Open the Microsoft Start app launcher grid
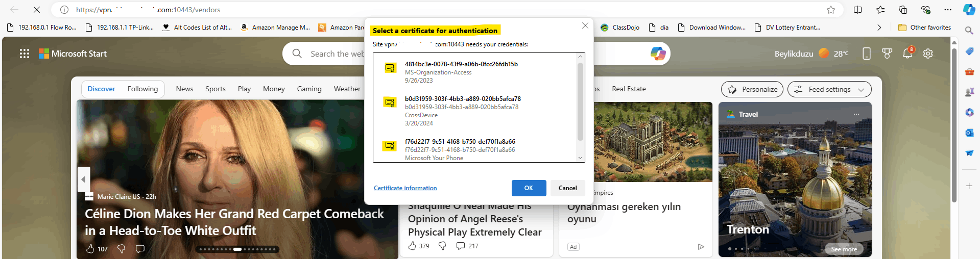Image resolution: width=980 pixels, height=259 pixels. (25, 54)
